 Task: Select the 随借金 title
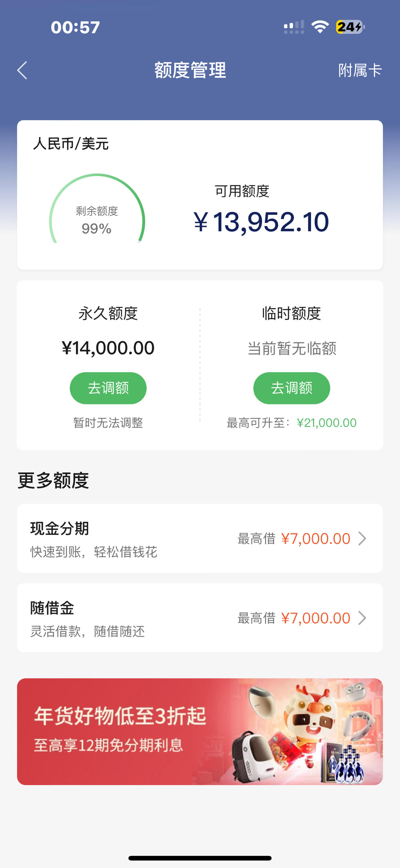pyautogui.click(x=52, y=607)
